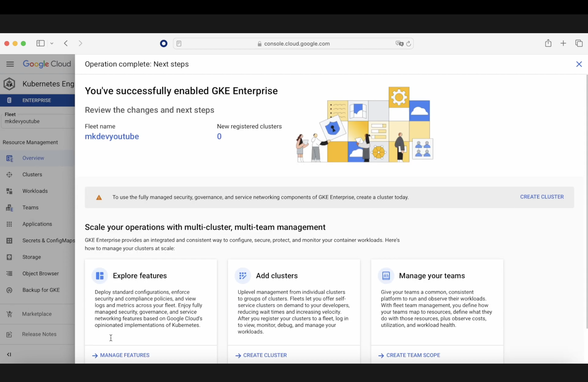This screenshot has height=382, width=588.
Task: Click the CREATE TEAM SCOPE link
Action: pos(409,355)
